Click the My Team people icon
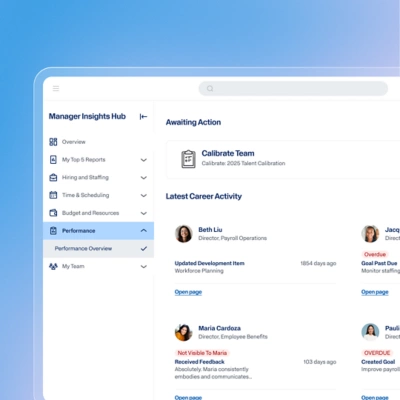 [x=53, y=266]
